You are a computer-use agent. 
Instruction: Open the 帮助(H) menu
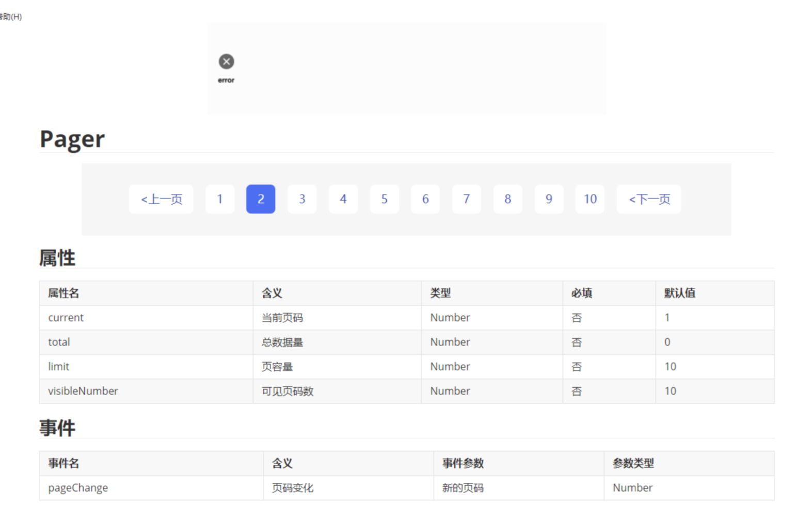pos(10,17)
